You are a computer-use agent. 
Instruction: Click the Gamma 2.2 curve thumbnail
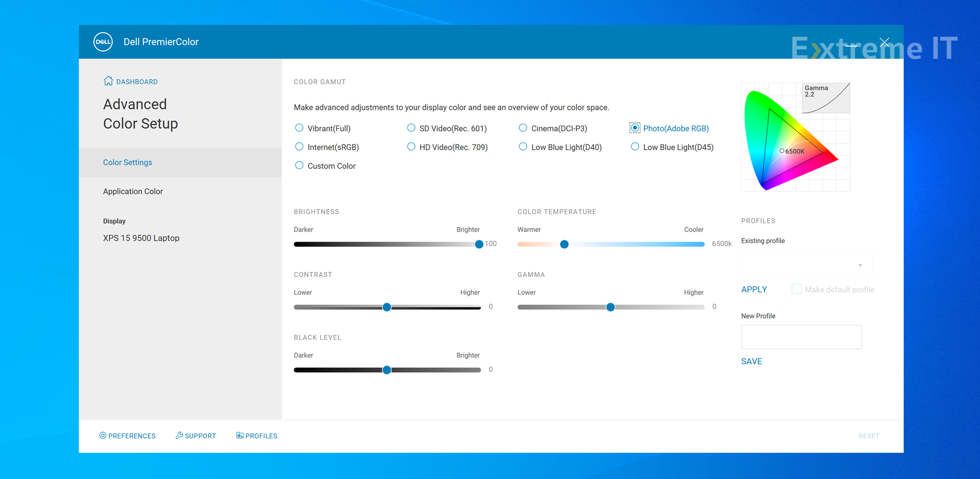click(x=826, y=98)
